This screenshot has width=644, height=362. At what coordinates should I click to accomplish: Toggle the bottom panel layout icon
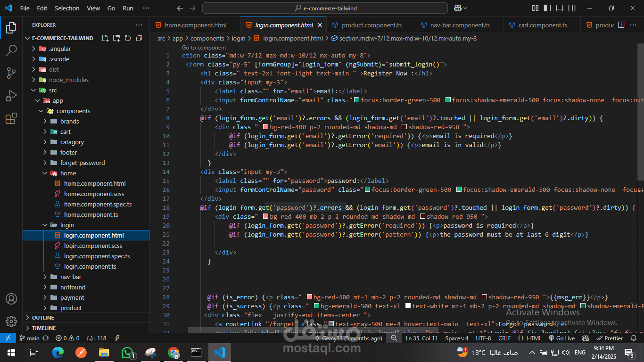coord(560,8)
